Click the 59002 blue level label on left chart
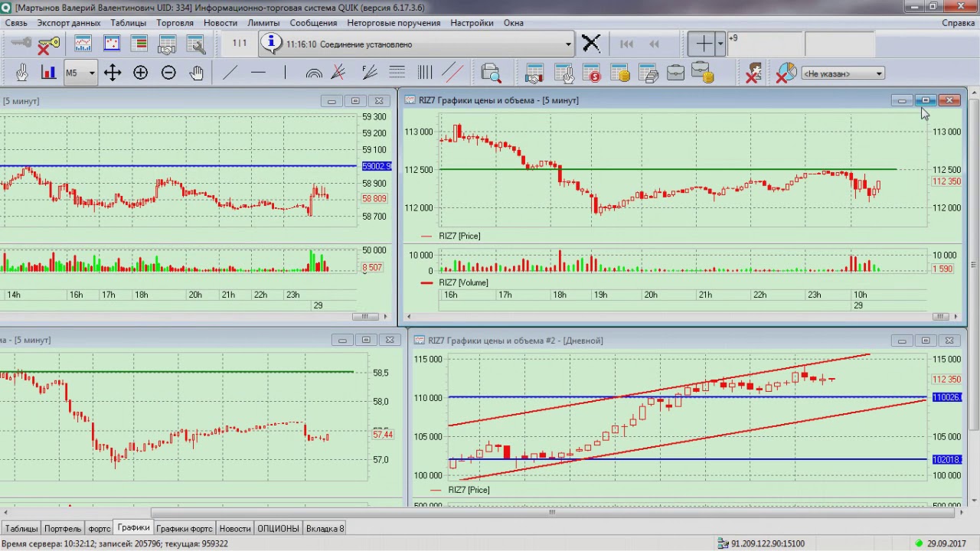980x551 pixels. [x=377, y=166]
